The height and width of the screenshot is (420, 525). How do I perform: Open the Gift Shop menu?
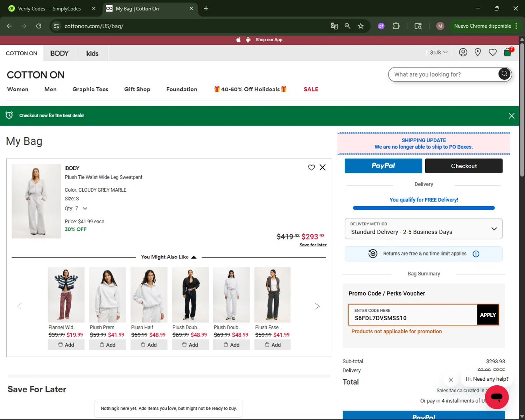tap(137, 89)
